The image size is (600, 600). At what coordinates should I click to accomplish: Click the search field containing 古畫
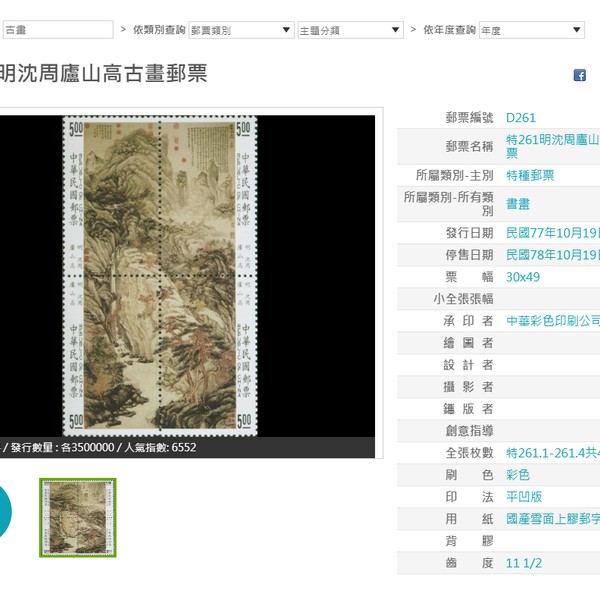[58, 30]
